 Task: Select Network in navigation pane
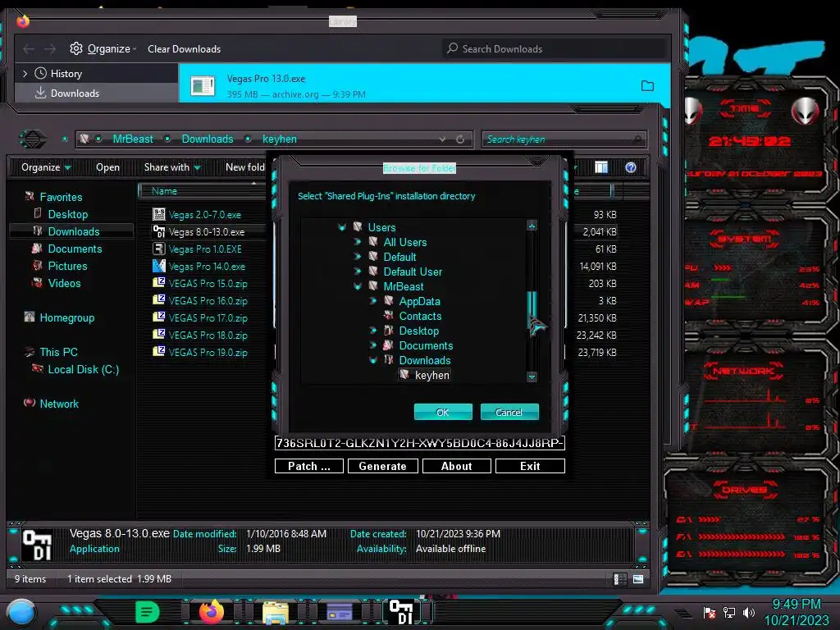coord(59,404)
